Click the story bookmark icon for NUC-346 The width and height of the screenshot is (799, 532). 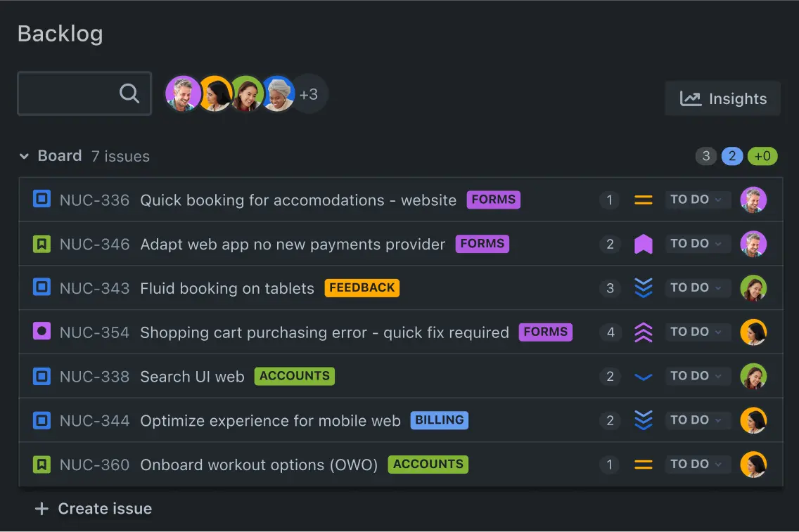point(41,244)
